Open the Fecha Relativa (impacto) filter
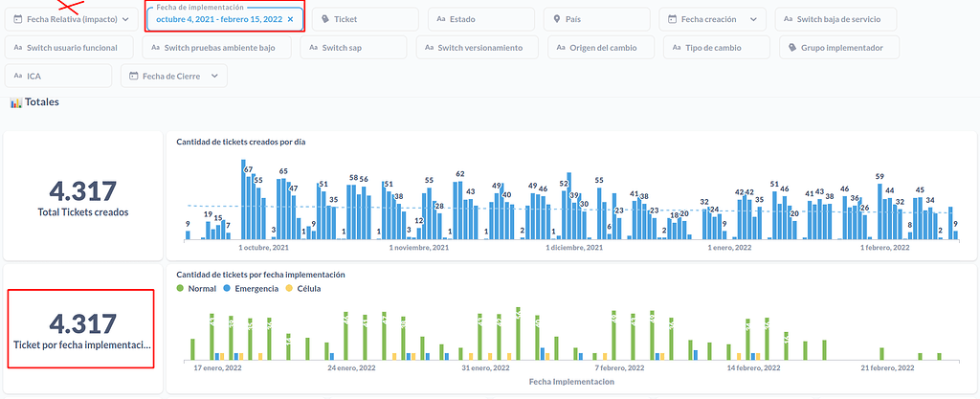980x399 pixels. [71, 19]
